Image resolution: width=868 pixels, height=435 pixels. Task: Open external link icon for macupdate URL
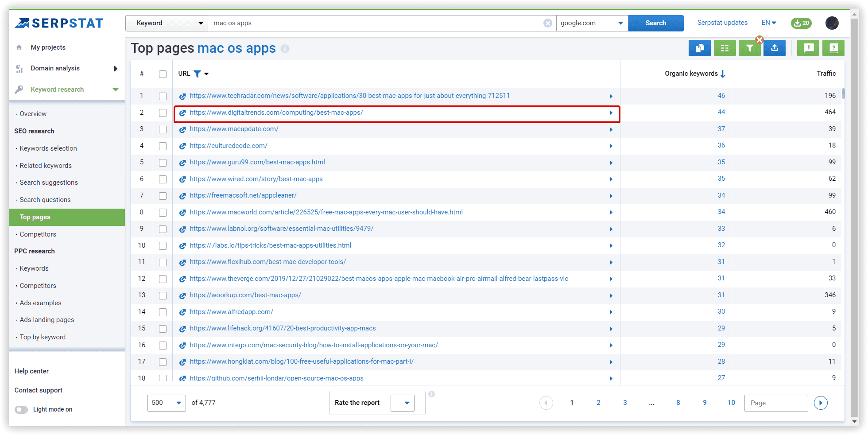tap(182, 129)
